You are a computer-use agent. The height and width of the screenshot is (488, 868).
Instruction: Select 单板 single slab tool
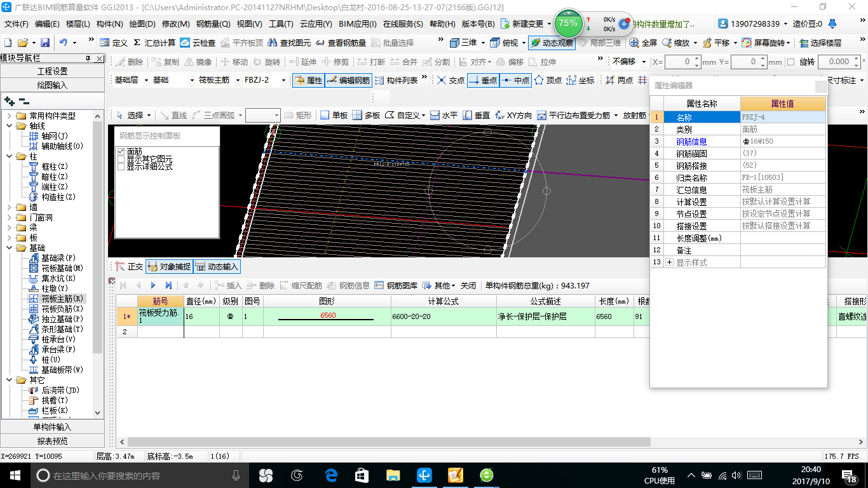(334, 115)
